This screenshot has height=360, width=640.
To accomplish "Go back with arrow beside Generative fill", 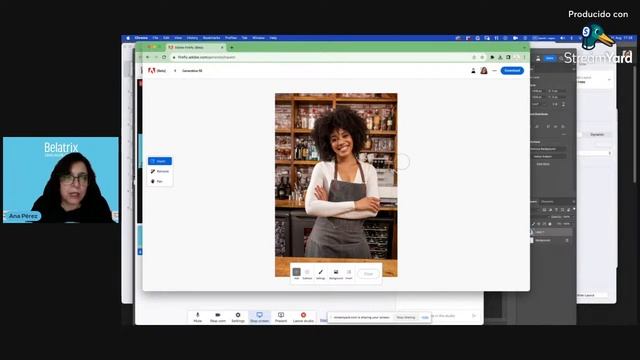I will click(175, 71).
